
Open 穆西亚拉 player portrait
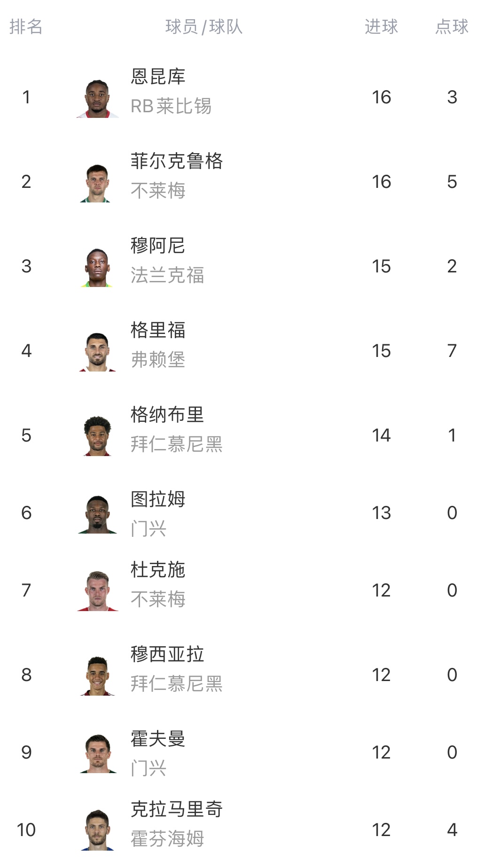click(x=98, y=675)
